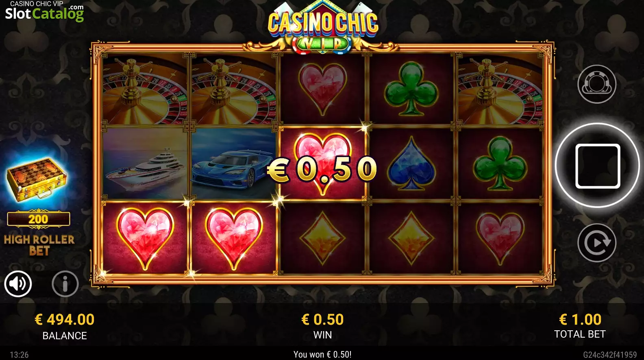Click the bottom-left winning heart symbol
Image resolution: width=644 pixels, height=360 pixels.
145,238
